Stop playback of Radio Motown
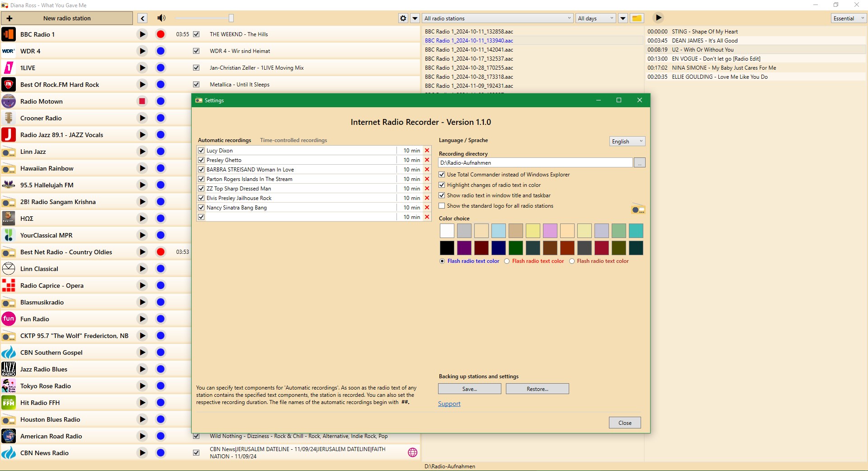The image size is (868, 471). pyautogui.click(x=142, y=101)
